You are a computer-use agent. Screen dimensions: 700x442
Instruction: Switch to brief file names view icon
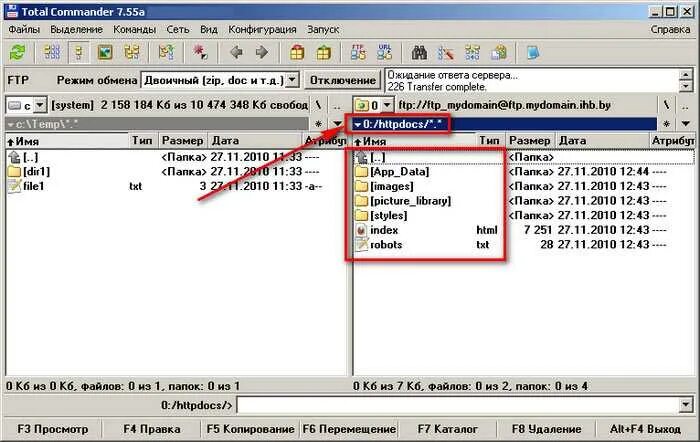(52, 53)
